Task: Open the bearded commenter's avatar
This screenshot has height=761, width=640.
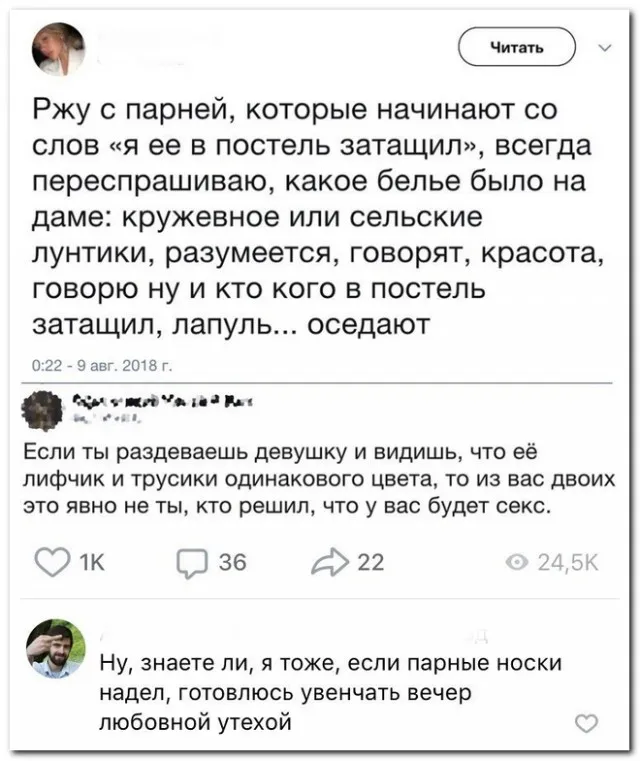Action: tap(56, 649)
